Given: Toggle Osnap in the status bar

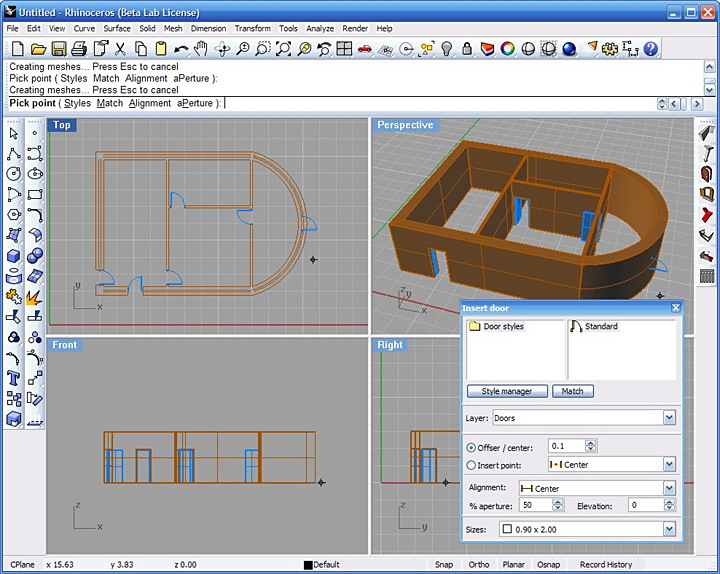Looking at the screenshot, I should (548, 564).
